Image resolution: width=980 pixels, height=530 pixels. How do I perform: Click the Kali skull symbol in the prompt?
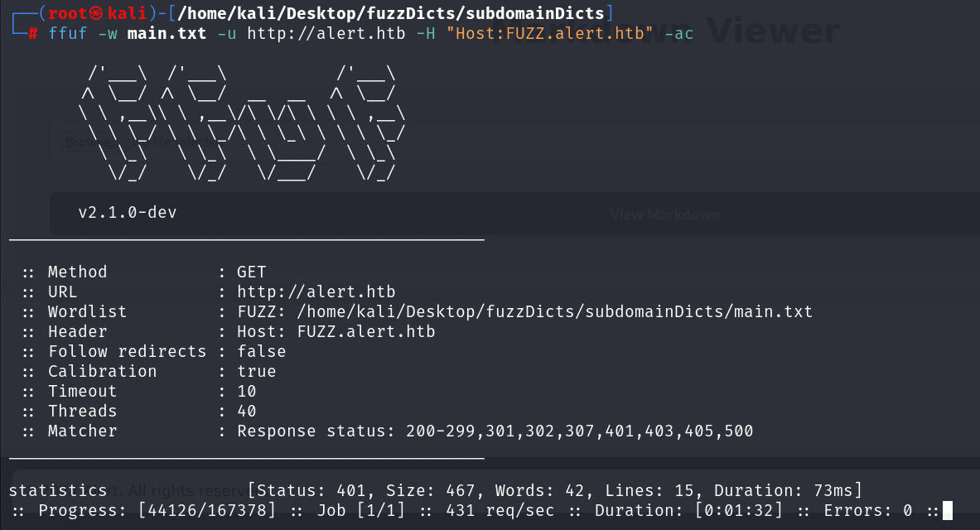click(x=96, y=13)
